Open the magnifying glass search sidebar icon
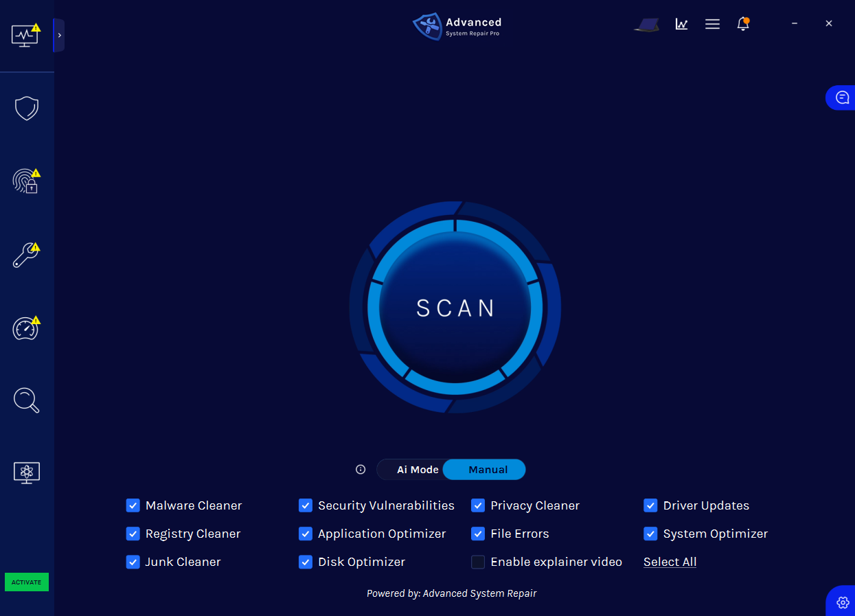The image size is (855, 616). tap(27, 400)
